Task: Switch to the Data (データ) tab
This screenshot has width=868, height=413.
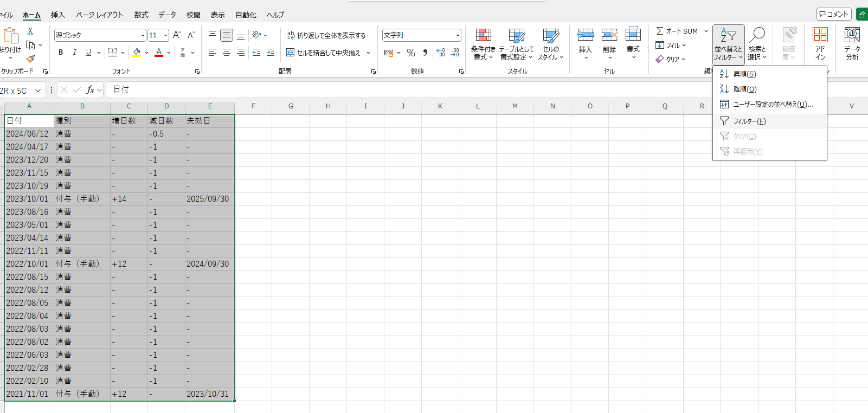Action: 167,15
